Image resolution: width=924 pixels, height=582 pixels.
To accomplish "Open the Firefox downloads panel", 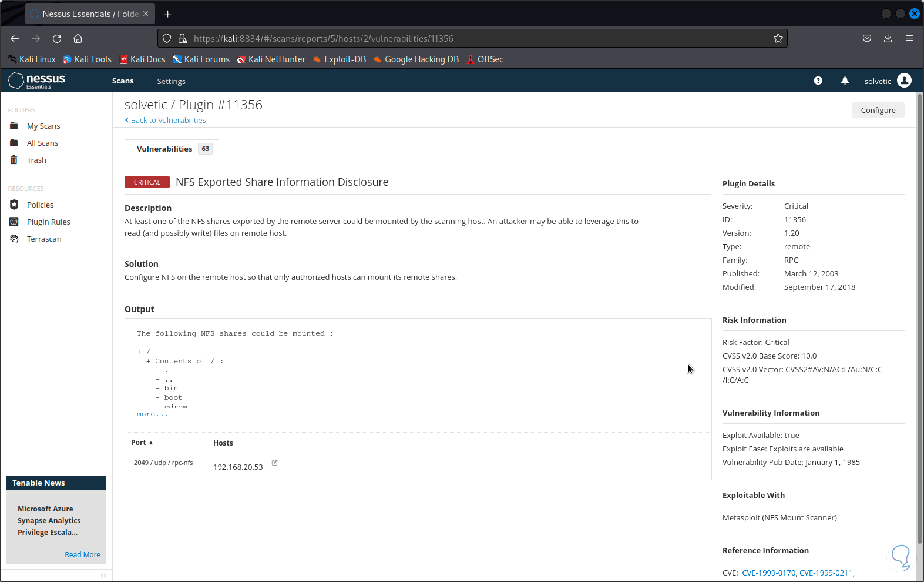I will [x=888, y=38].
